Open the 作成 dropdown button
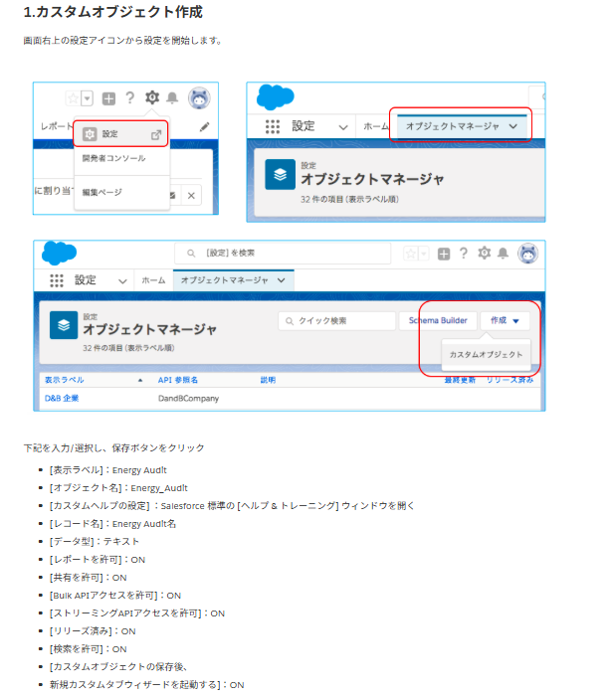 coord(505,320)
